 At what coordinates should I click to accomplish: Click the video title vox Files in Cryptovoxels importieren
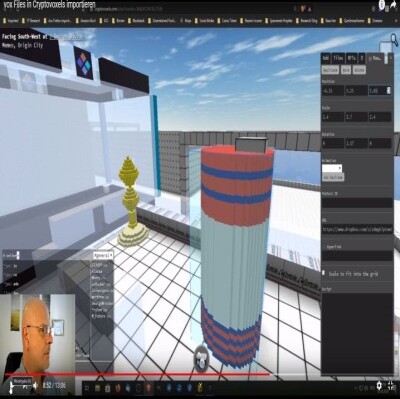click(x=49, y=5)
